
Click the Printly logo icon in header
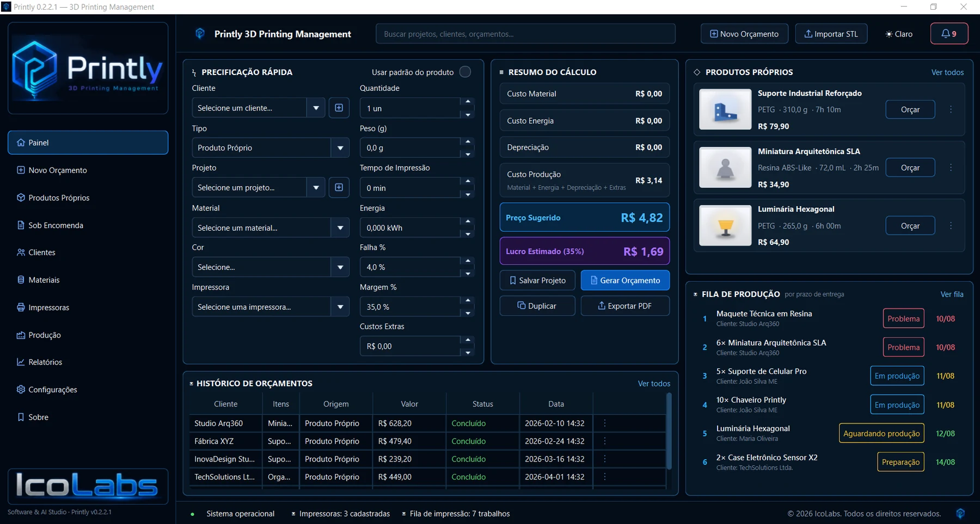[200, 34]
